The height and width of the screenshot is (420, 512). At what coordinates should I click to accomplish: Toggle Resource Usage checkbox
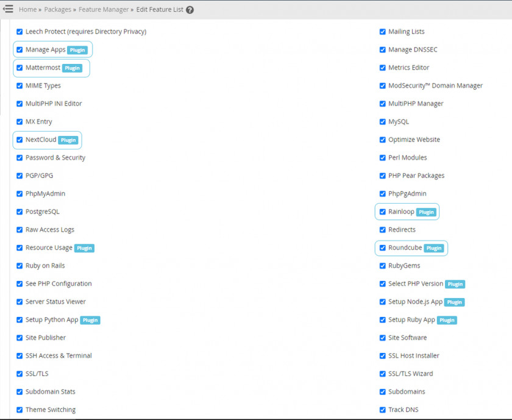point(20,247)
